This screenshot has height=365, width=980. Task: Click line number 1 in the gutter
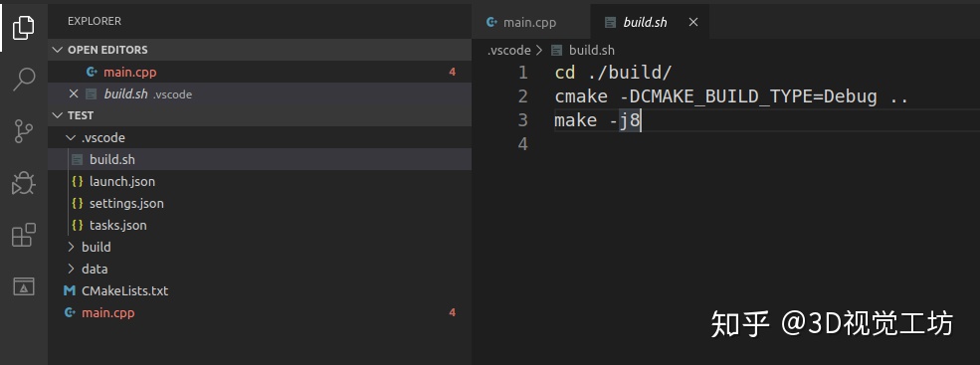click(522, 73)
